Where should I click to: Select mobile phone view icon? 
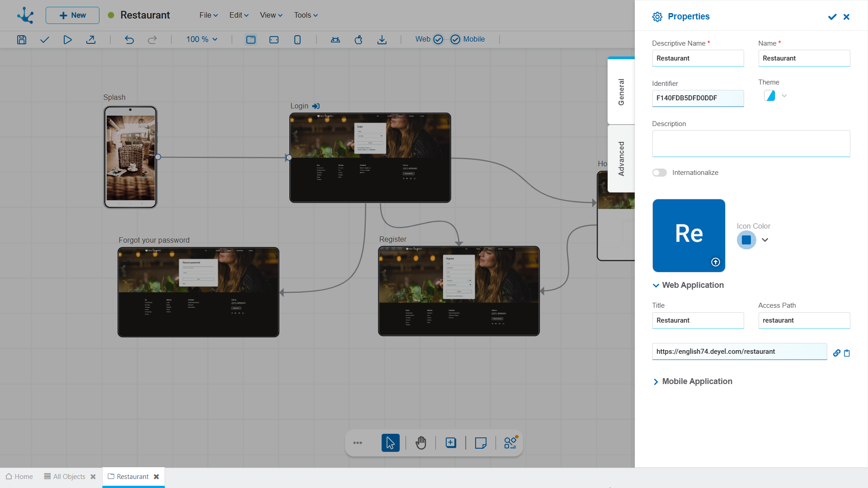pyautogui.click(x=297, y=40)
